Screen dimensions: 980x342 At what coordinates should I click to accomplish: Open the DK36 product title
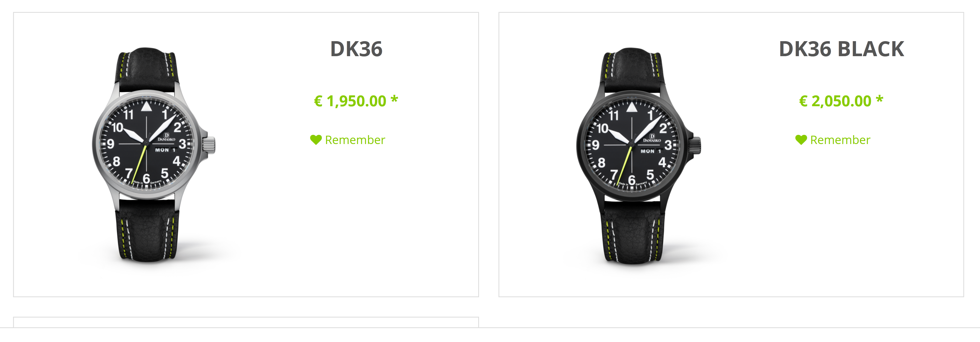(356, 49)
